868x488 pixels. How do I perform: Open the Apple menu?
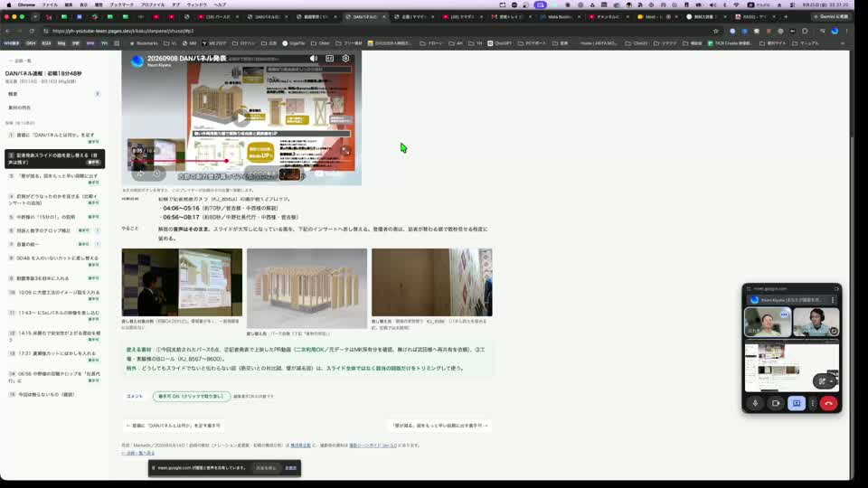pos(8,5)
